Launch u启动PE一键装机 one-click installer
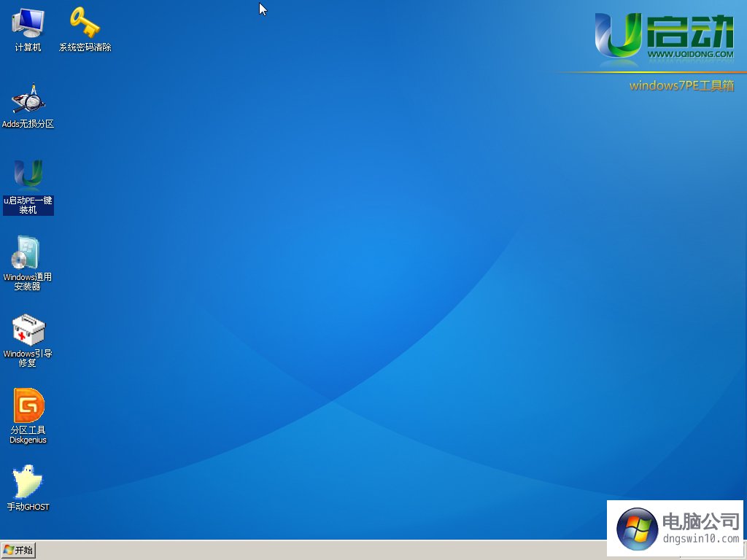 tap(28, 179)
